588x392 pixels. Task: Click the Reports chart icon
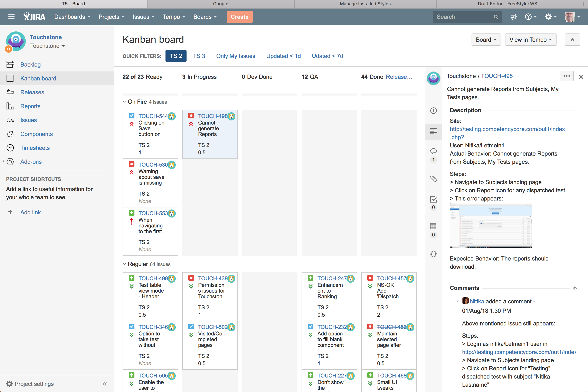10,106
